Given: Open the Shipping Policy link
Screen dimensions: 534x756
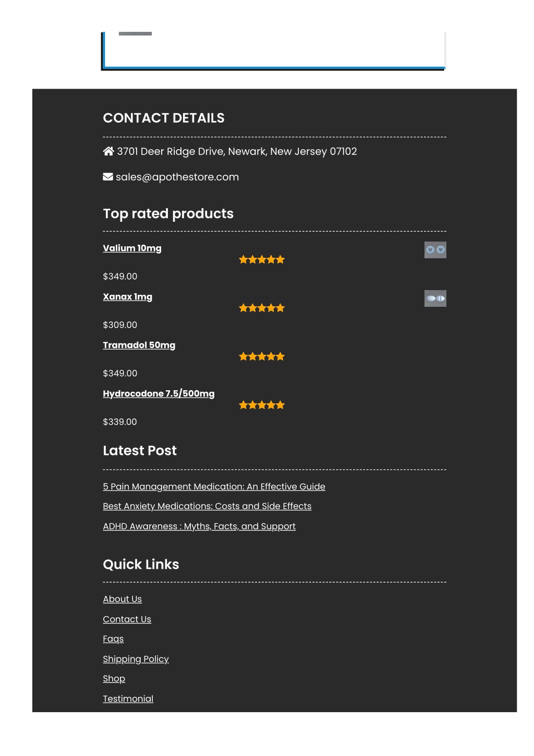Looking at the screenshot, I should click(136, 659).
